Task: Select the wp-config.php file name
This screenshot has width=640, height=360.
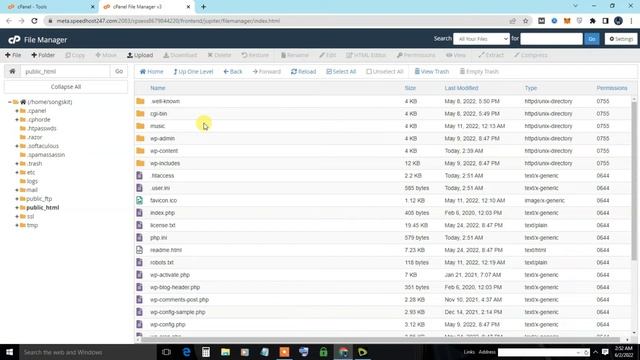Action: [x=168, y=324]
